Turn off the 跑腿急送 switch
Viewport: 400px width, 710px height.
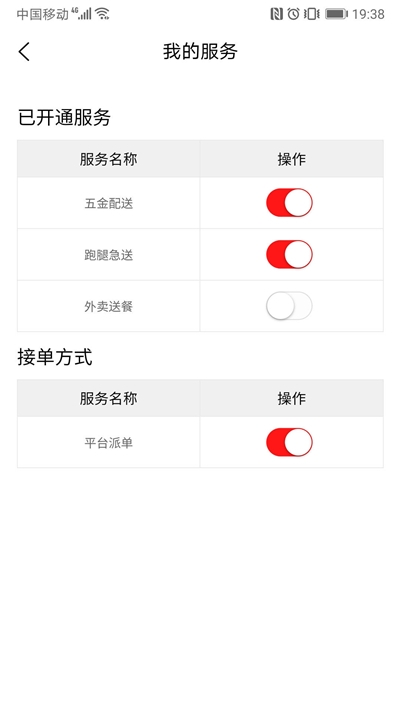point(289,254)
